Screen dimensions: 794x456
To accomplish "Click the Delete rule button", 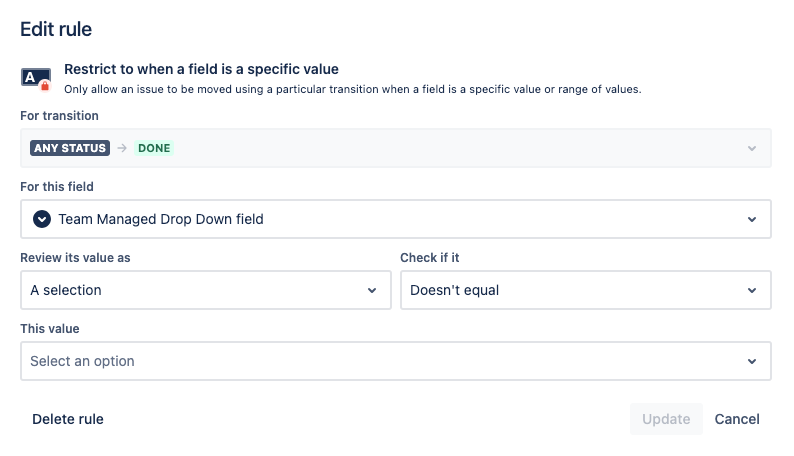I will click(68, 419).
